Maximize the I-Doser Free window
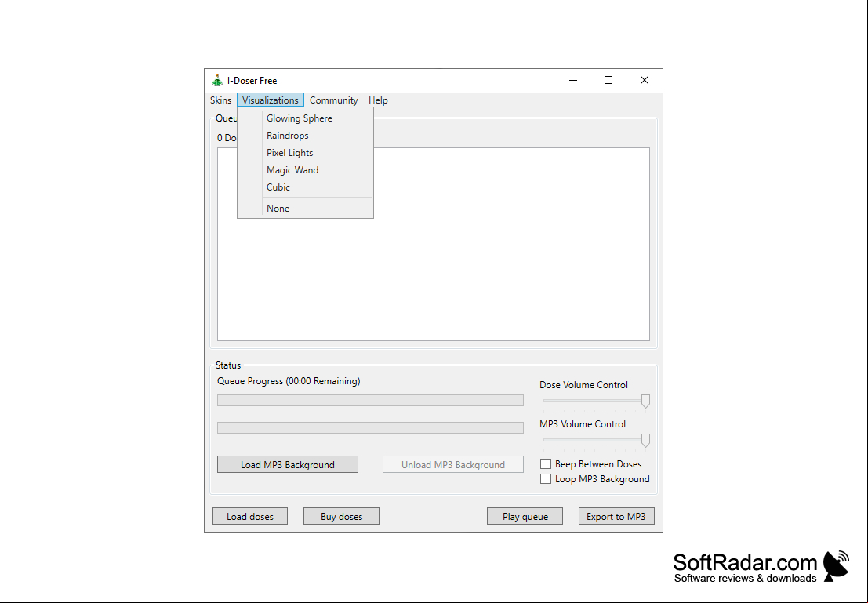 (608, 80)
